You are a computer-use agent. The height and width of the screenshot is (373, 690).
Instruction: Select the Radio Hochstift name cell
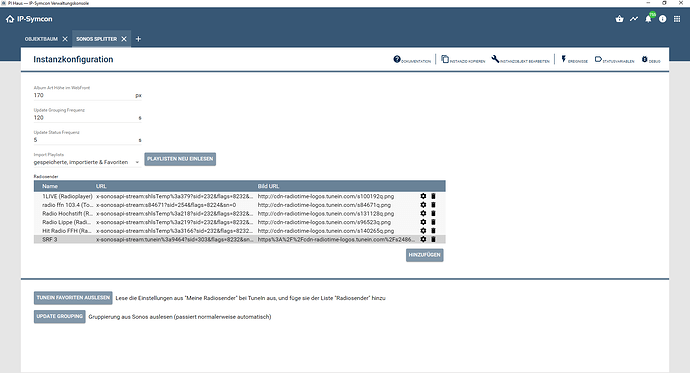67,213
